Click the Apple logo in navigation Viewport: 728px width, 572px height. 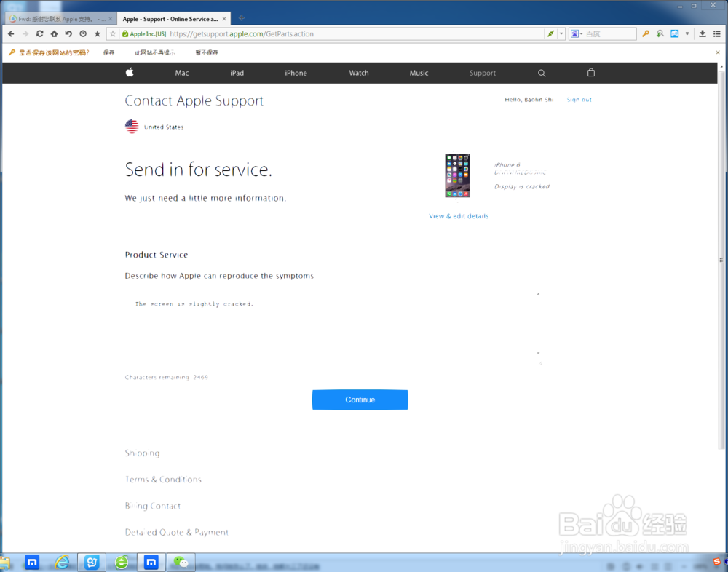(x=130, y=72)
